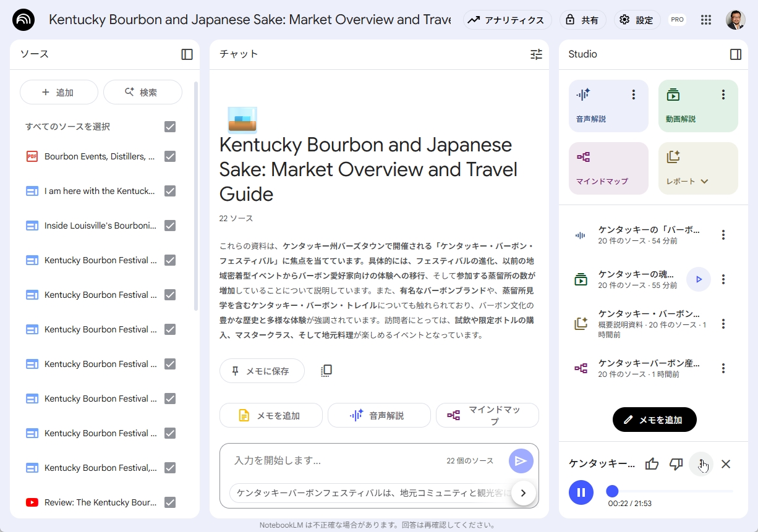Open source Review: The Kentucky Bour...

coord(100,502)
